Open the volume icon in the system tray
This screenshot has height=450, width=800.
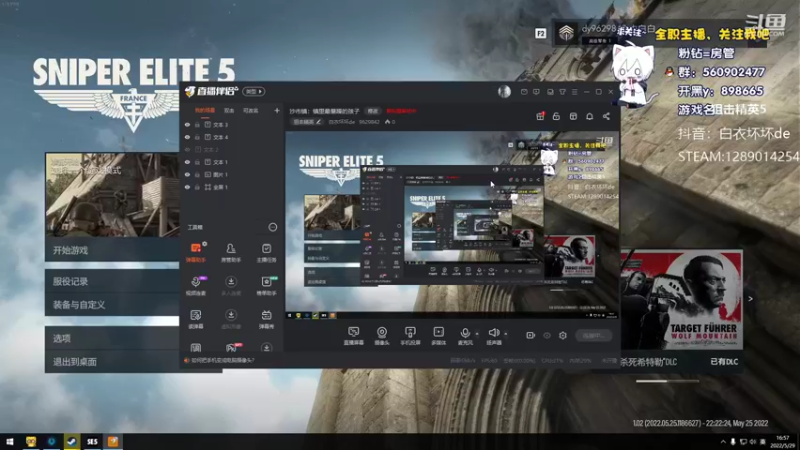pos(753,441)
